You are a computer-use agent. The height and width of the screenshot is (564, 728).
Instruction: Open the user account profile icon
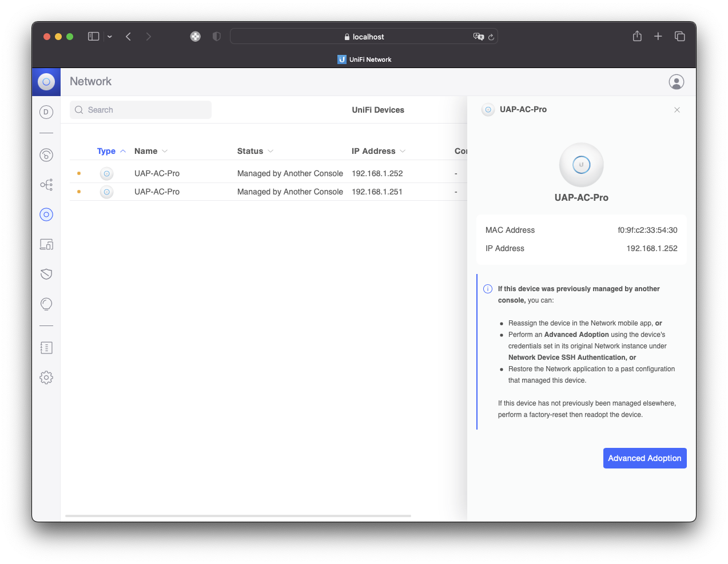point(677,82)
